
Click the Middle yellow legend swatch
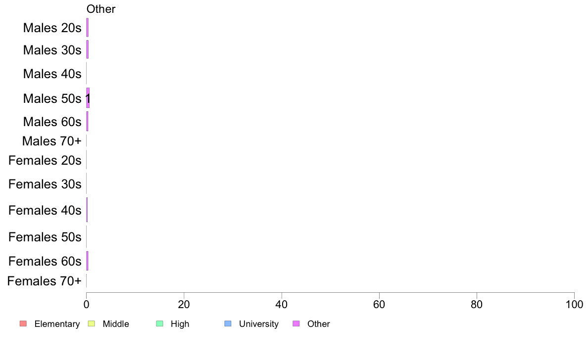click(91, 323)
